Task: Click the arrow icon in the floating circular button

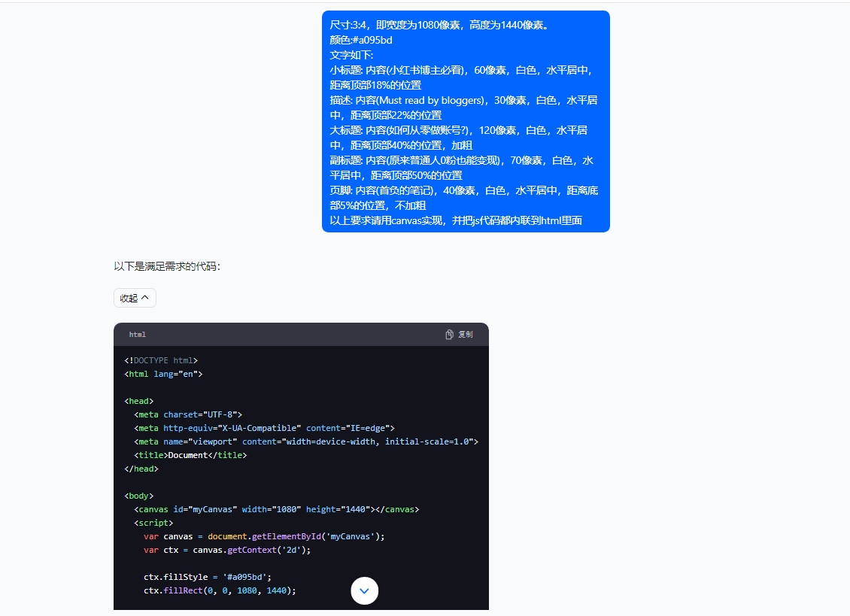Action: click(364, 591)
